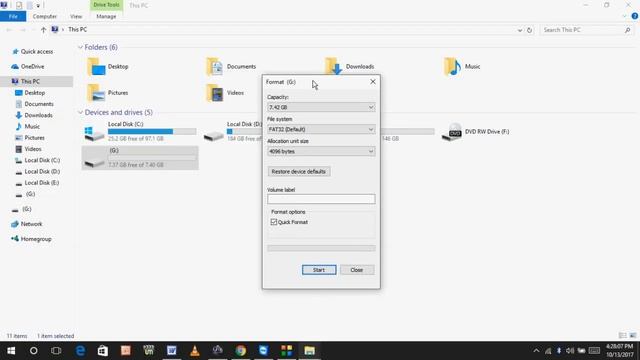Switch to details view button
This screenshot has height=360, width=640.
[x=622, y=336]
